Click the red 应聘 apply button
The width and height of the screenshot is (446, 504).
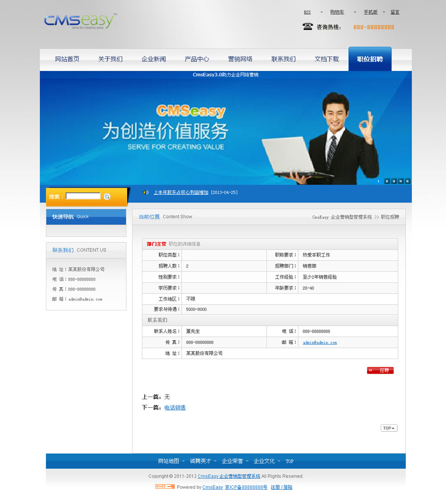tap(380, 371)
